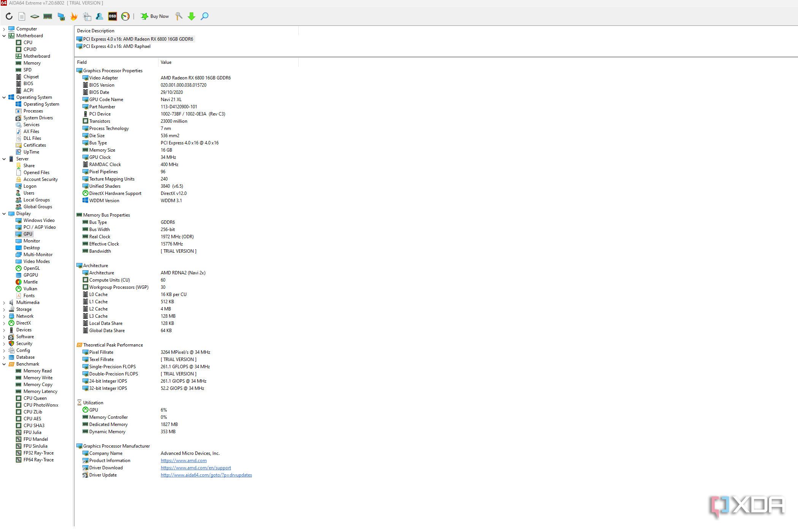This screenshot has height=532, width=798.
Task: Open the gauge SensorPanel toolbar icon
Action: coord(125,16)
